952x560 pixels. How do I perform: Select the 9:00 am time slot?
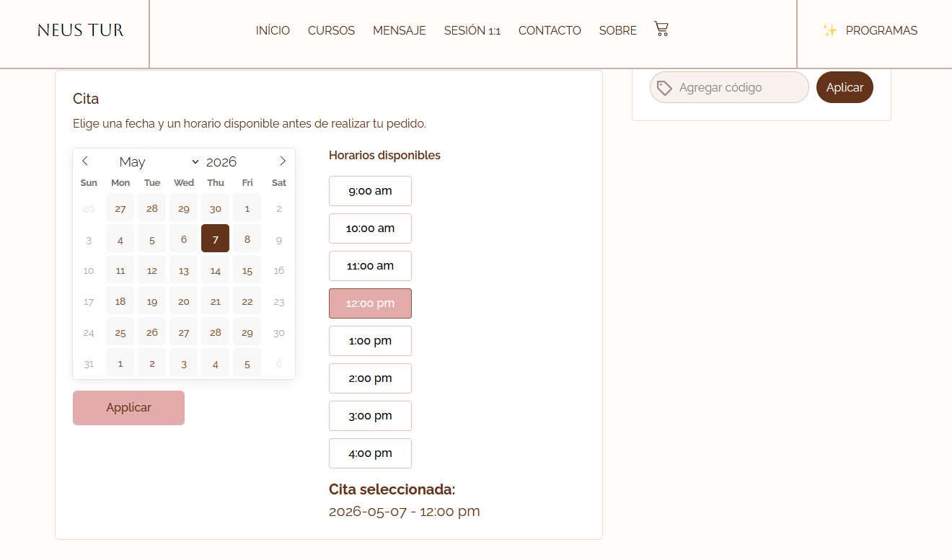(370, 191)
